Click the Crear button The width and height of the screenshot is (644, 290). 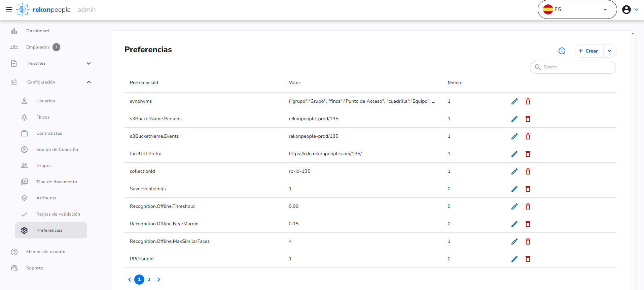pyautogui.click(x=589, y=51)
